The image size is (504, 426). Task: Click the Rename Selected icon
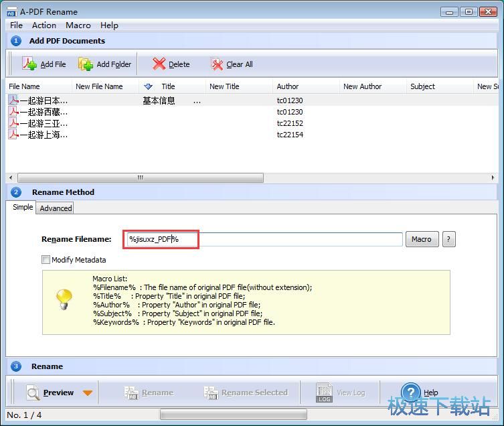[x=211, y=393]
